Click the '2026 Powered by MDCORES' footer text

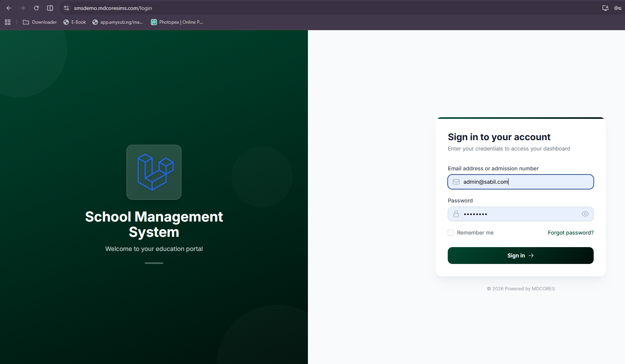click(x=521, y=289)
